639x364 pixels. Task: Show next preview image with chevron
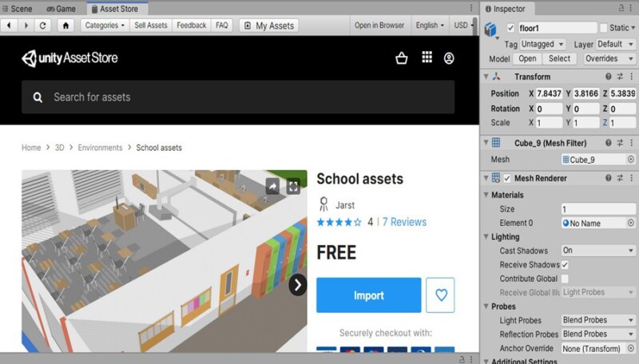298,285
